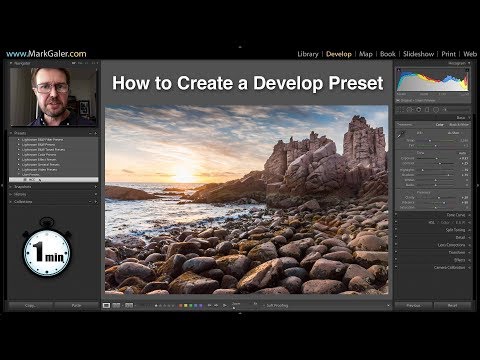Click the Collections plus icon
Viewport: 480px width, 360px height.
pyautogui.click(x=96, y=202)
